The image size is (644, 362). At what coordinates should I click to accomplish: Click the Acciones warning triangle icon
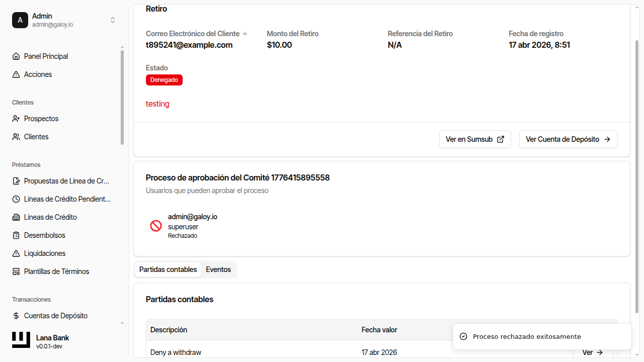[16, 74]
